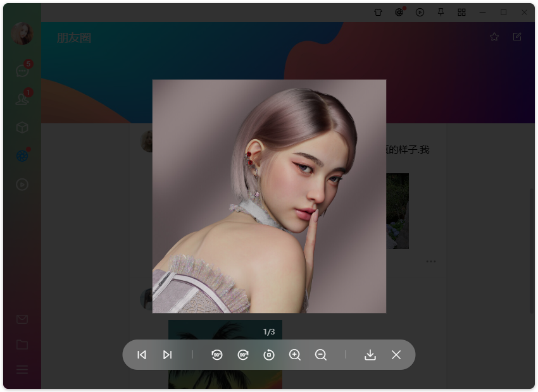Click the vertical scrollbar on the right

click(531, 250)
